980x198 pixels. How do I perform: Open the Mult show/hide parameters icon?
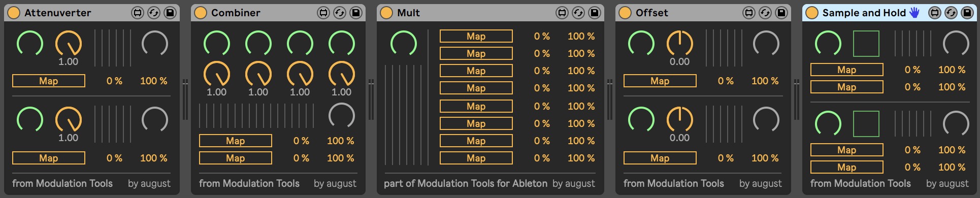(562, 13)
